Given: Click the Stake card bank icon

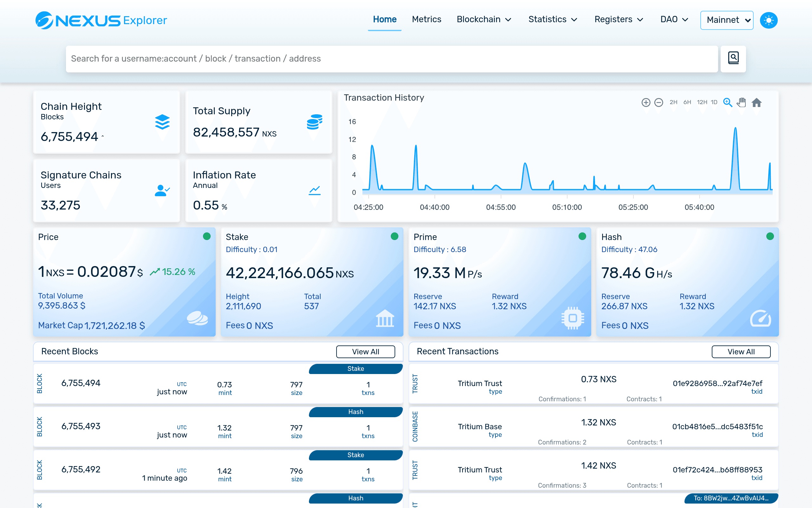Looking at the screenshot, I should pos(385,318).
